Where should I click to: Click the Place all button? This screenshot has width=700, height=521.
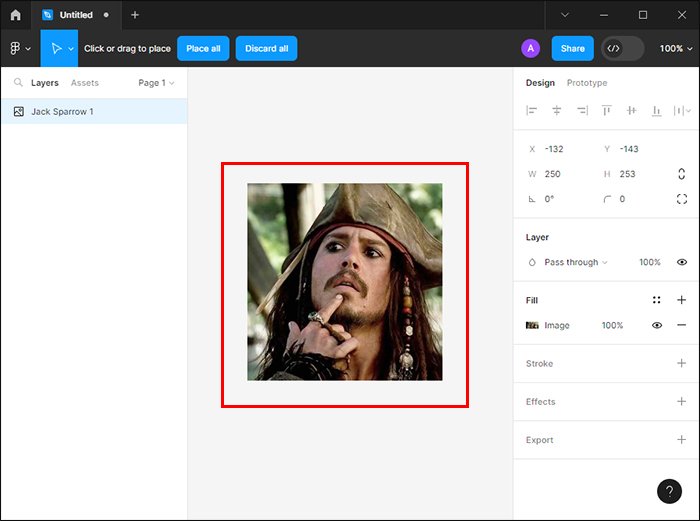pyautogui.click(x=203, y=48)
